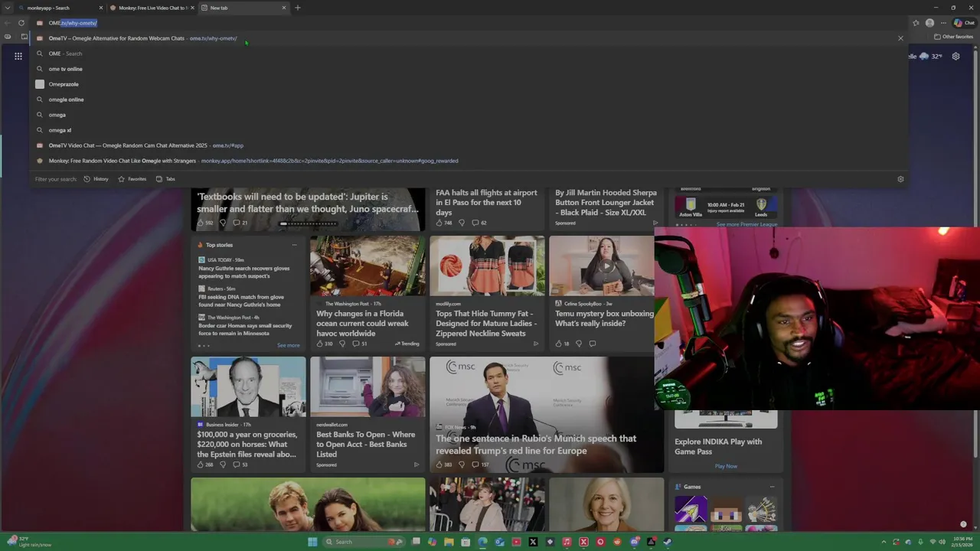This screenshot has width=980, height=551.
Task: Close the 'New tab' tab
Action: tap(284, 8)
